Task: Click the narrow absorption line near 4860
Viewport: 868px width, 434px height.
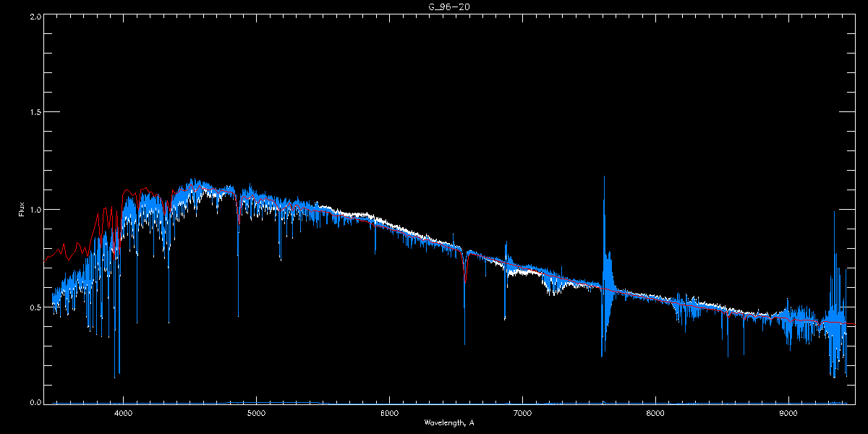Action: 238,260
